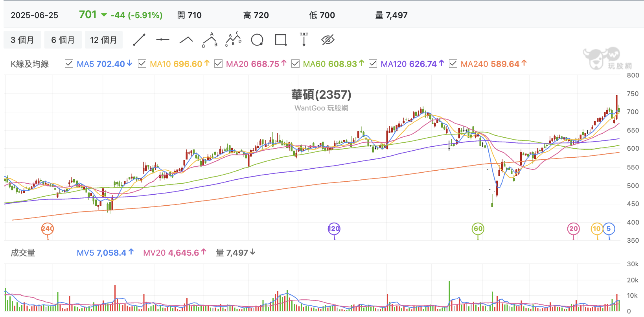Select the horizontal line drawing tool
Image resolution: width=644 pixels, height=317 pixels.
tap(163, 40)
